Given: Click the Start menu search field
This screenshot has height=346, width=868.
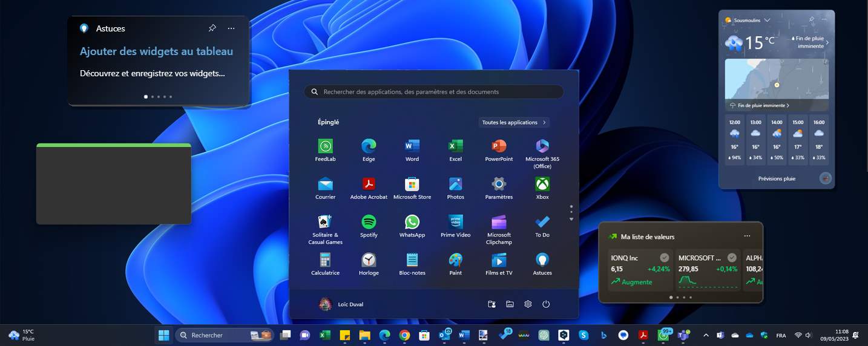Looking at the screenshot, I should point(434,92).
